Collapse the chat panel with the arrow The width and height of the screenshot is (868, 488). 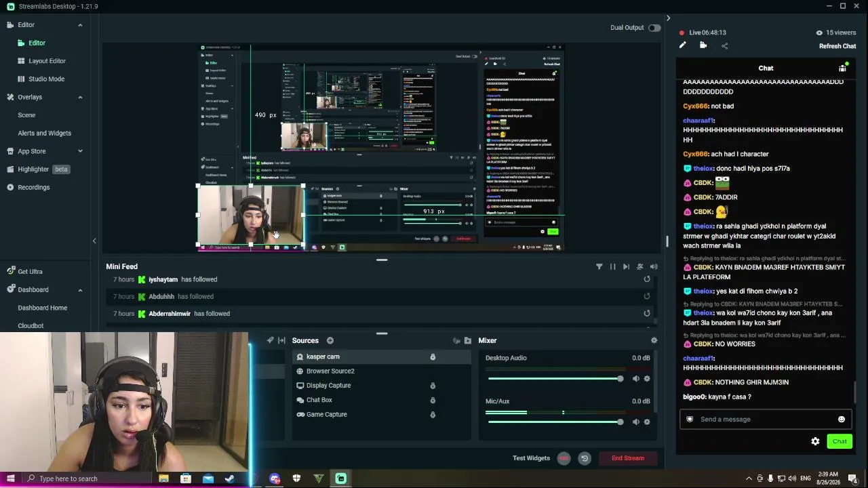point(668,18)
